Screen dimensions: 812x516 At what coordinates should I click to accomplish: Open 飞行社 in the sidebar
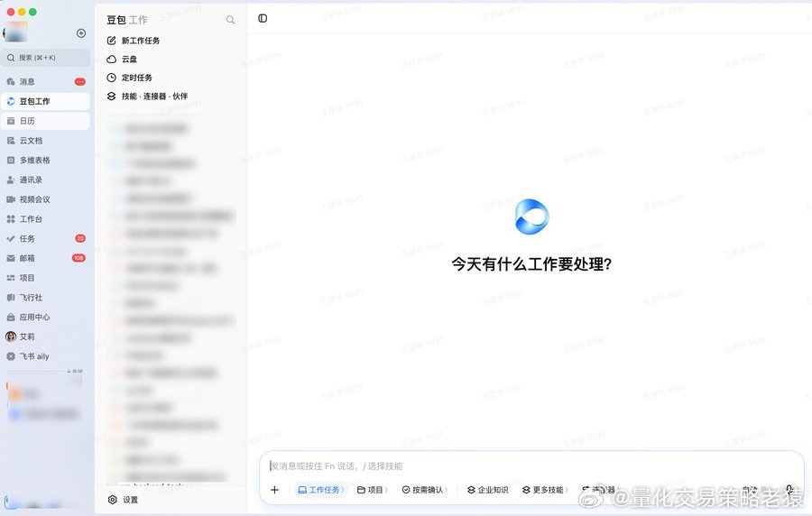tap(46, 298)
